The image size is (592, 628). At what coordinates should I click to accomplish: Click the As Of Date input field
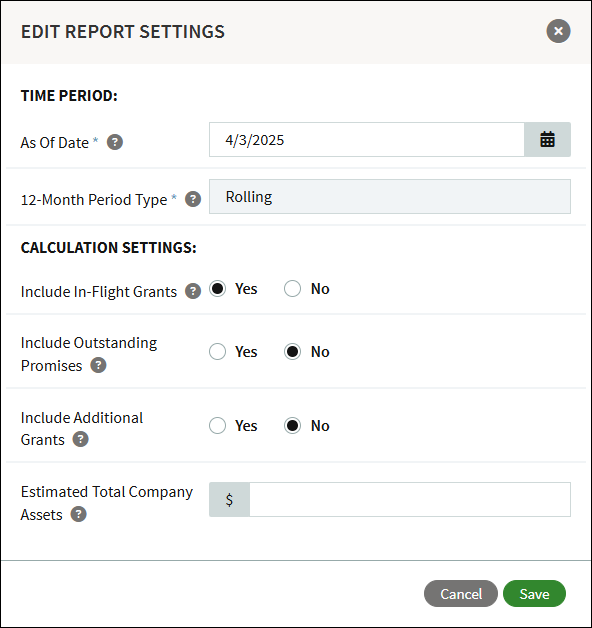click(x=366, y=139)
